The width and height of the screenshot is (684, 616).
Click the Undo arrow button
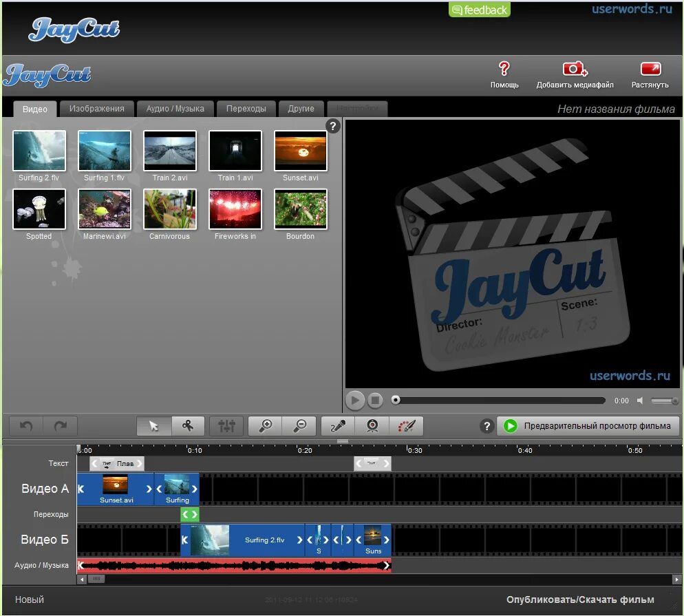(26, 426)
